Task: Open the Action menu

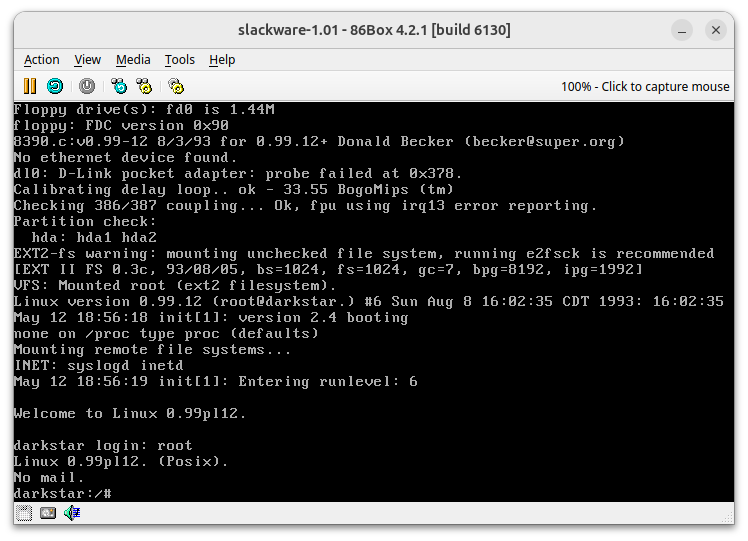Action: point(42,60)
